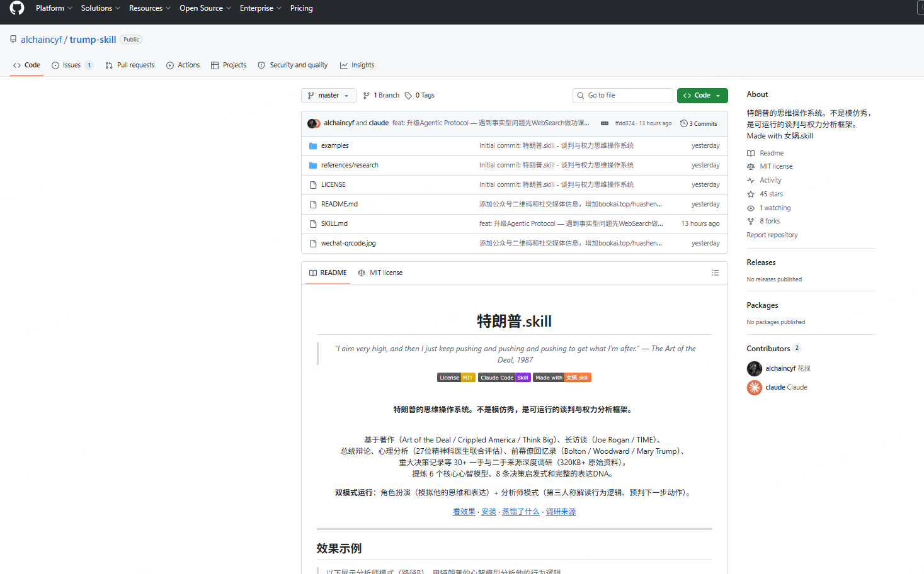924x574 pixels.
Task: Open the LICENSE file
Action: [333, 185]
